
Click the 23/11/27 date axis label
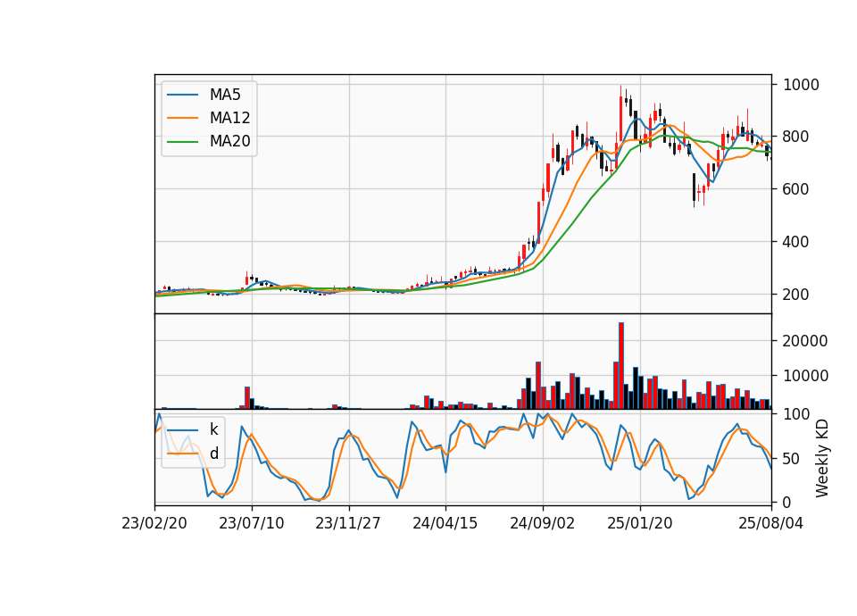348,523
